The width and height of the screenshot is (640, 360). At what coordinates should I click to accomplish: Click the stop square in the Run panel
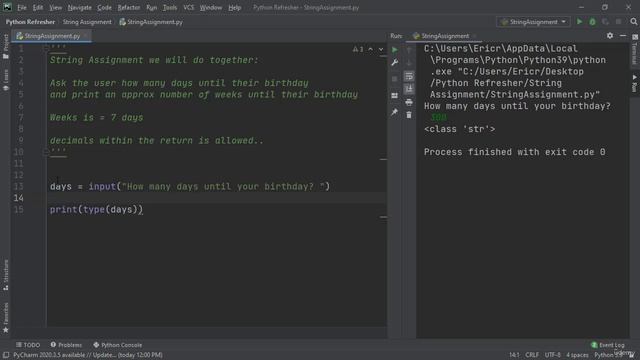[x=395, y=79]
